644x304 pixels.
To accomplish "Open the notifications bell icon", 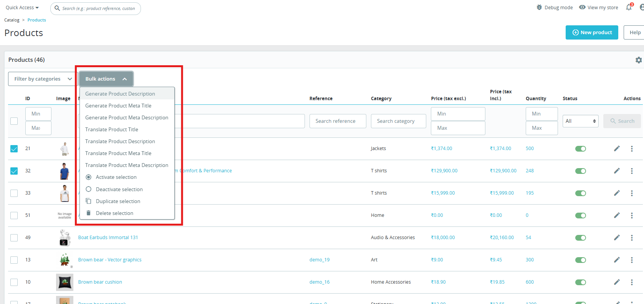I will click(x=629, y=7).
